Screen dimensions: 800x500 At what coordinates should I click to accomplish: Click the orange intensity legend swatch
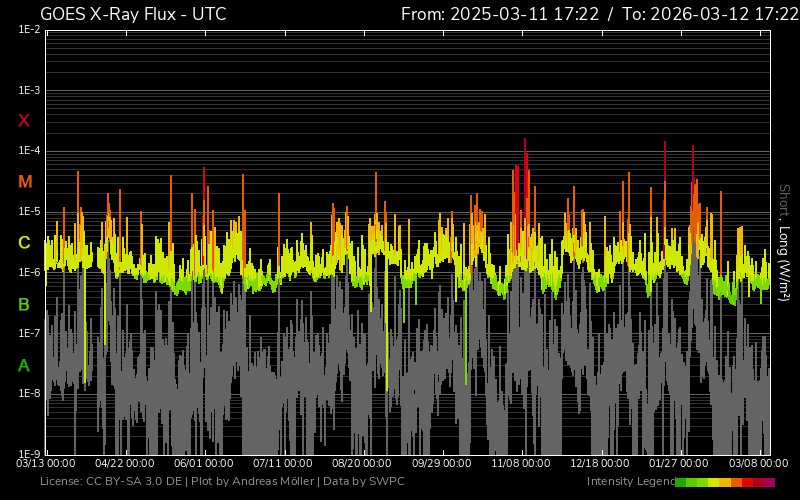tap(736, 483)
